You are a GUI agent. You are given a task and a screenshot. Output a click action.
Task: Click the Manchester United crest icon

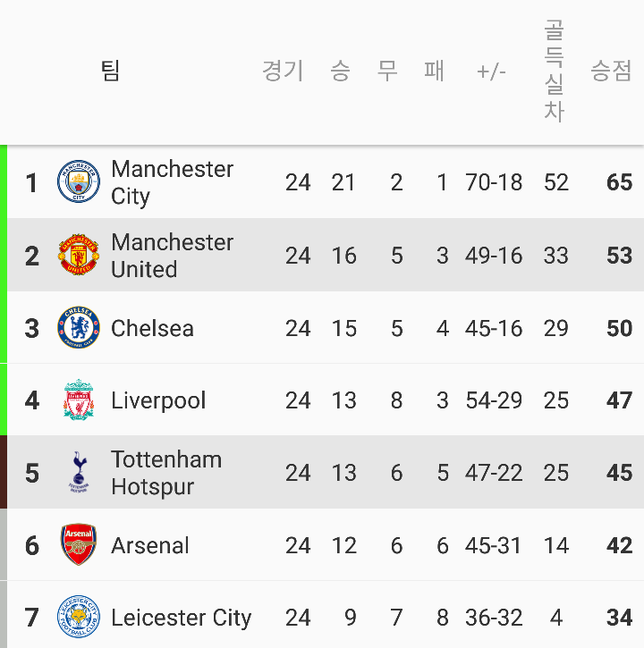(x=79, y=255)
